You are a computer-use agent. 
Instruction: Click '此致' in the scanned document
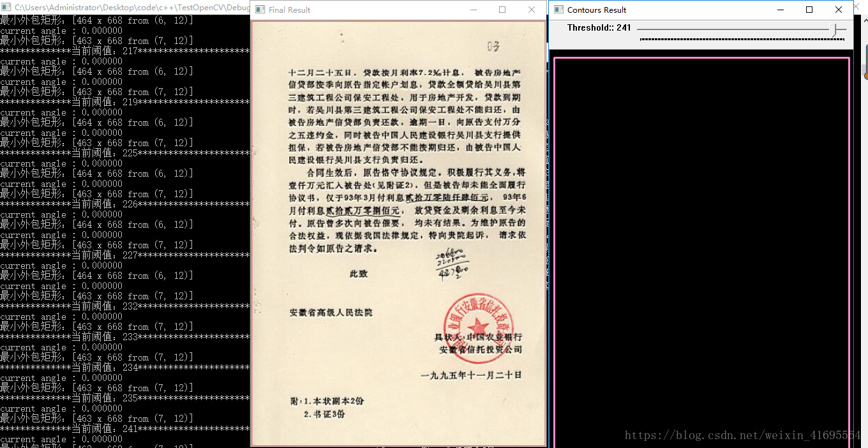(x=359, y=274)
